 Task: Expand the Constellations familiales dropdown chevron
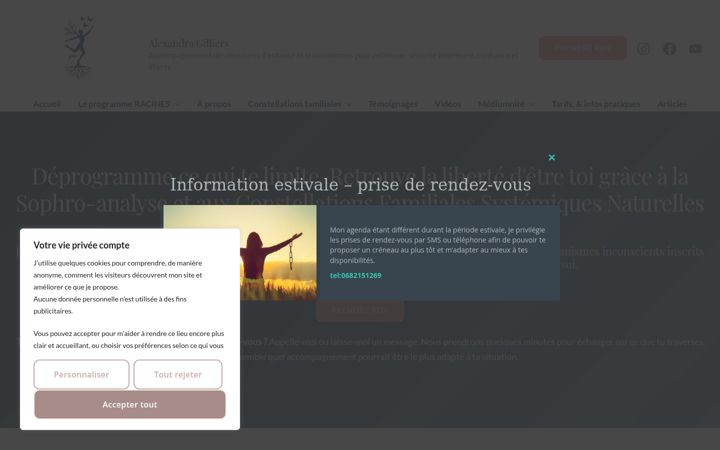pos(349,104)
